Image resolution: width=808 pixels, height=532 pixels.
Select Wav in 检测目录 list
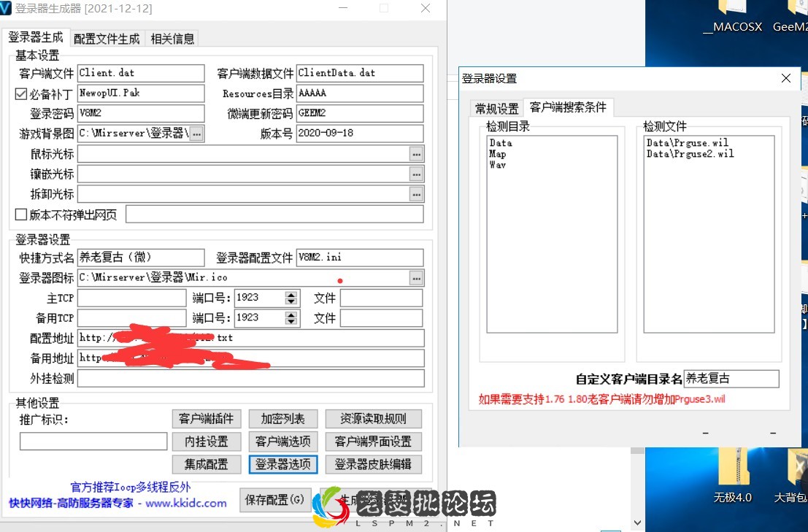(x=497, y=165)
